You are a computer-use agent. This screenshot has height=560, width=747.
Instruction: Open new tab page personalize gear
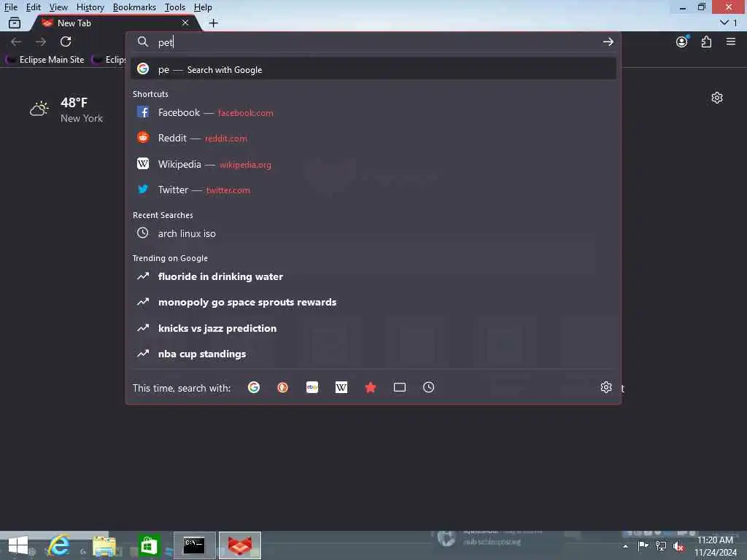717,98
